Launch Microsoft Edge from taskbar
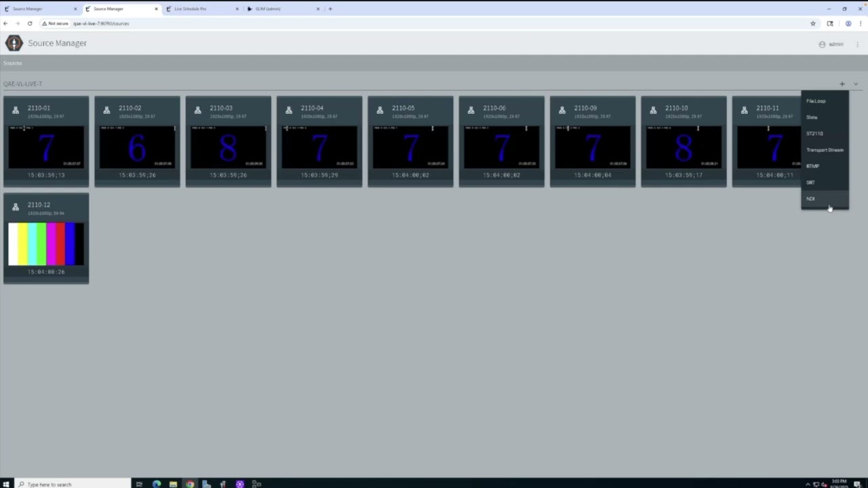 pos(157,484)
